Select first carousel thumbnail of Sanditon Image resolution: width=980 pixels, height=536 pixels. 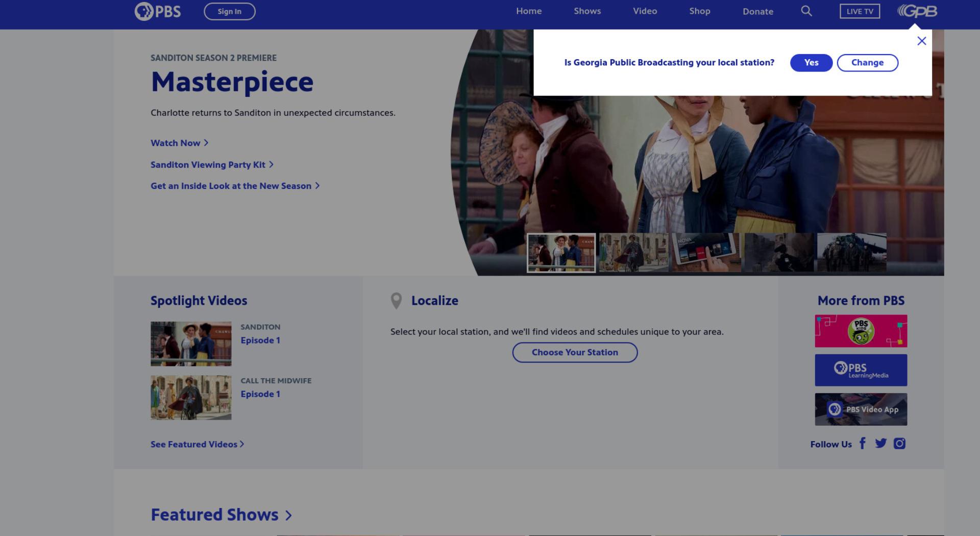click(561, 253)
